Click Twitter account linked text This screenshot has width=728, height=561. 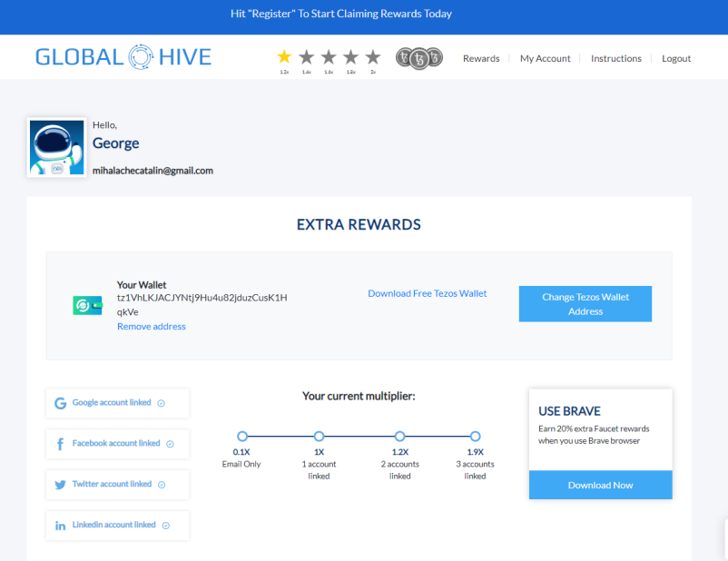point(112,484)
